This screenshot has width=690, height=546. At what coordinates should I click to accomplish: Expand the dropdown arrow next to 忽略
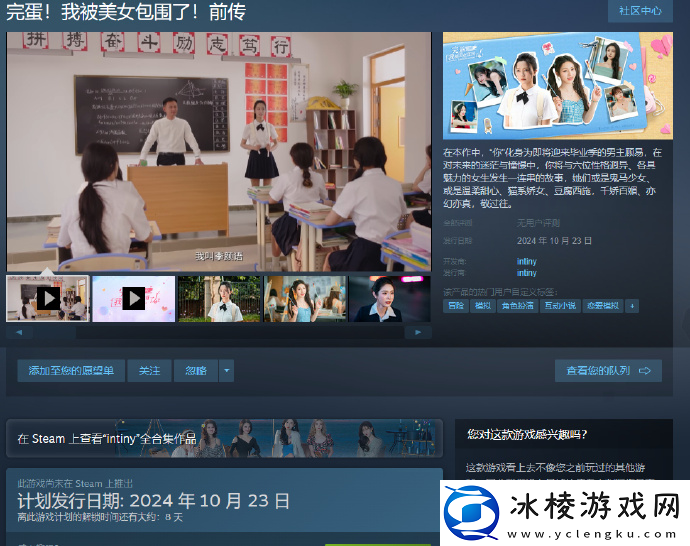tap(227, 370)
